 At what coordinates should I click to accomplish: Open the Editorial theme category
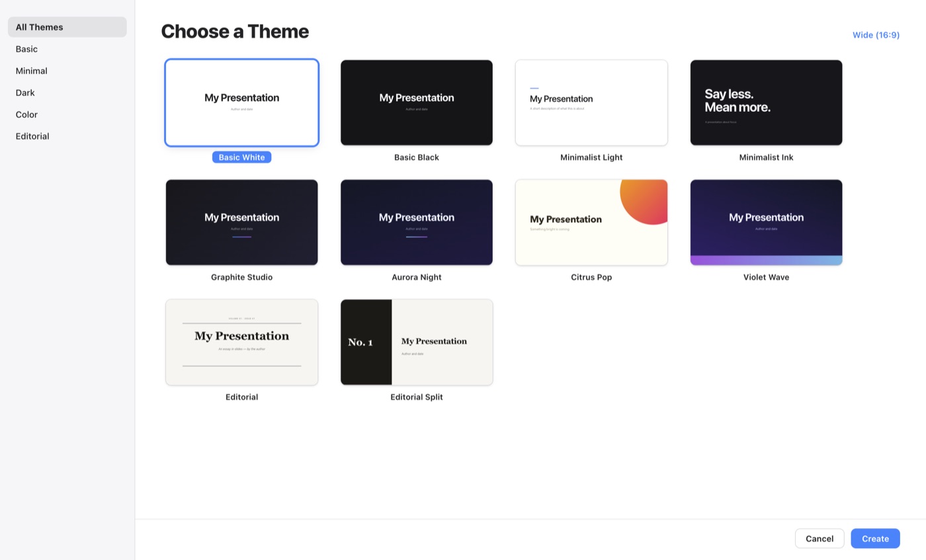(x=67, y=136)
